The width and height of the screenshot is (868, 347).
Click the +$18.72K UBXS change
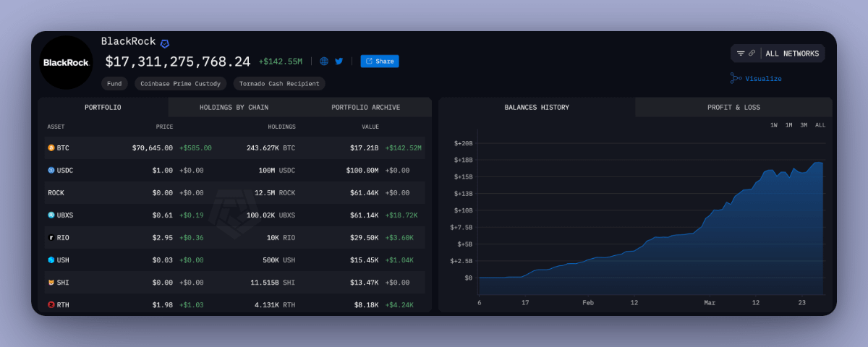coord(401,215)
